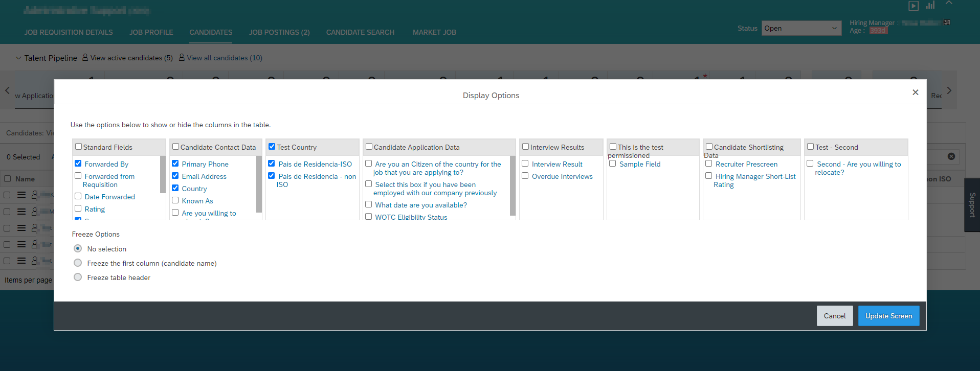Open the action menu of second candidate row
This screenshot has height=371, width=980.
pos(21,211)
